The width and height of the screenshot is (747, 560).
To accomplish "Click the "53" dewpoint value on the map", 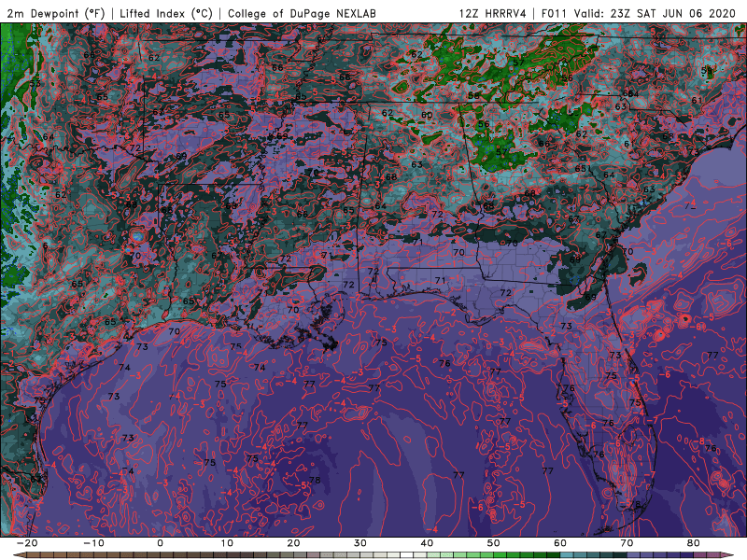I will [x=35, y=84].
